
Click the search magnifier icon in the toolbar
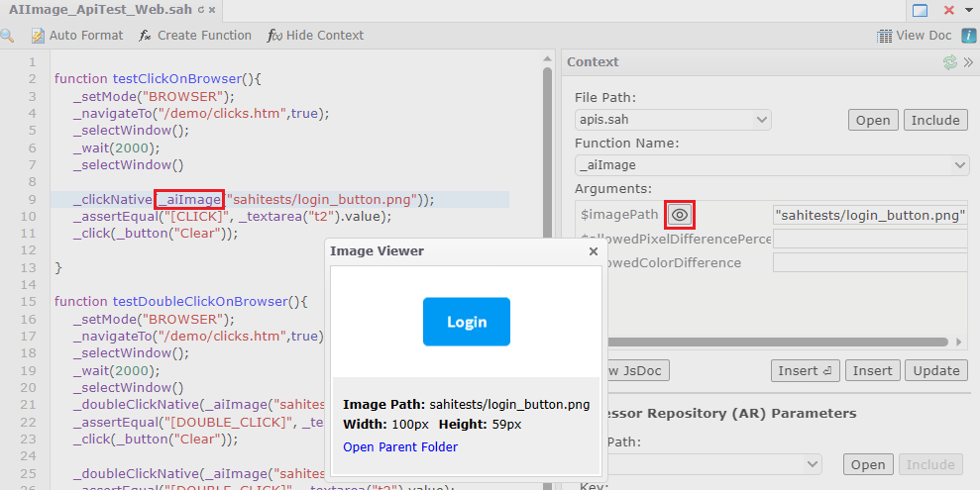pos(7,36)
